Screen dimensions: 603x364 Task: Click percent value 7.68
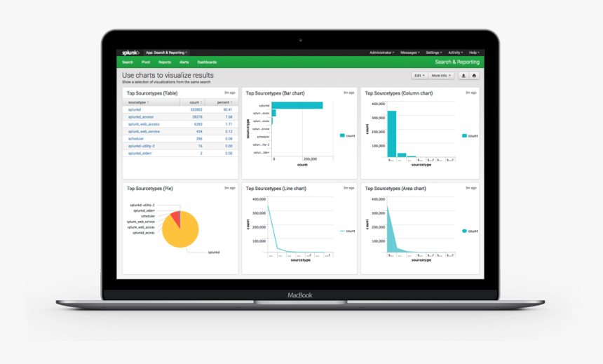[229, 117]
